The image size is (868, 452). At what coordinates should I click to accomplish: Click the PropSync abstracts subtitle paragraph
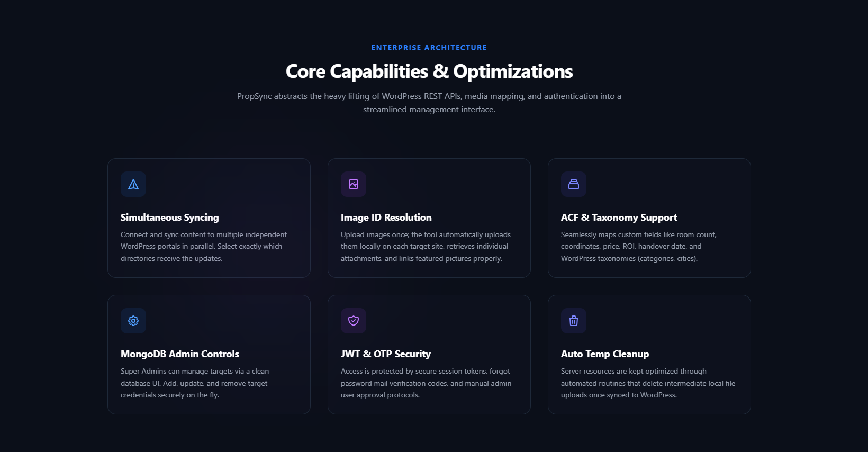[429, 103]
